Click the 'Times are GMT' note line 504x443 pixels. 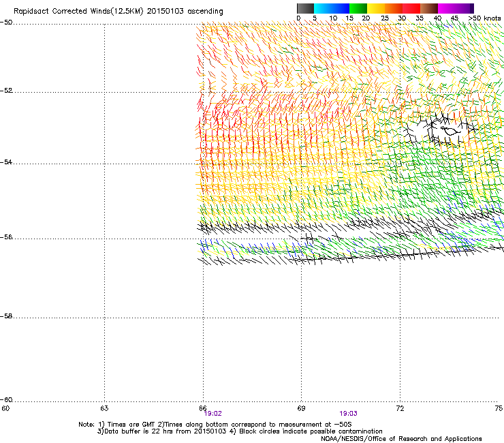(215, 425)
